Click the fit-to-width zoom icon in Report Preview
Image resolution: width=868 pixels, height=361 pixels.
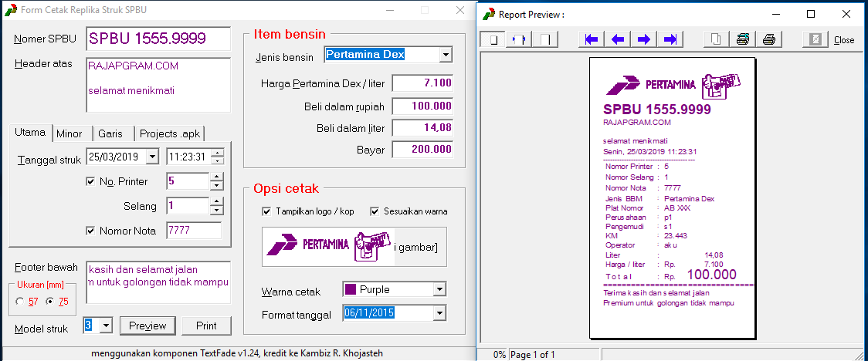(x=520, y=39)
